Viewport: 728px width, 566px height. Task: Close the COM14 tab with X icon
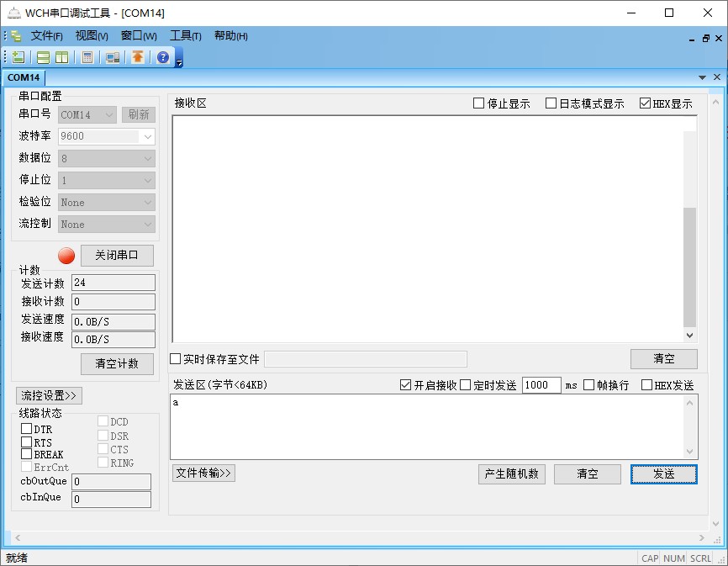(x=717, y=77)
